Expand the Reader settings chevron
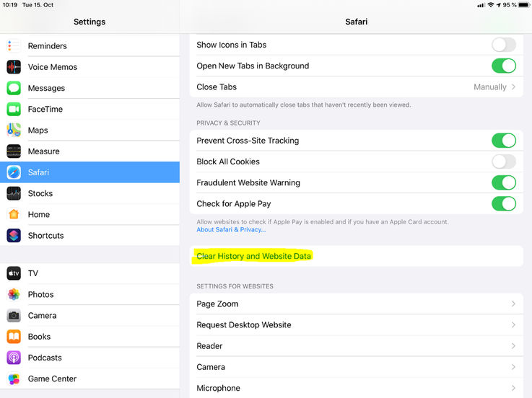 (513, 346)
